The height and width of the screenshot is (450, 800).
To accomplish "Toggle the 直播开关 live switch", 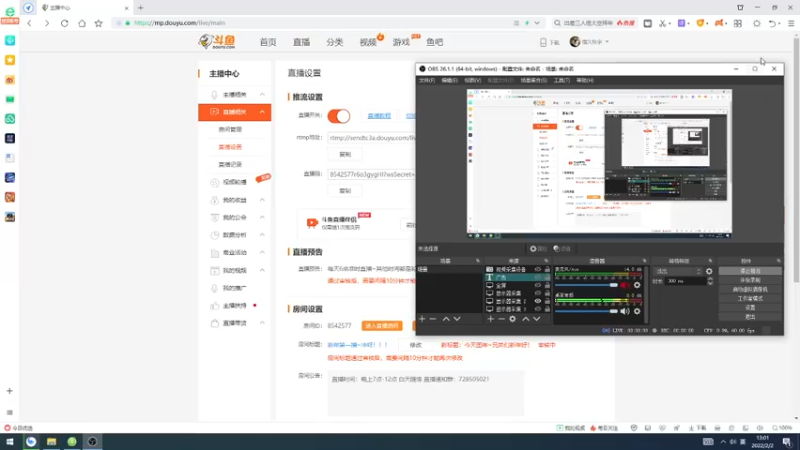I will (x=339, y=116).
